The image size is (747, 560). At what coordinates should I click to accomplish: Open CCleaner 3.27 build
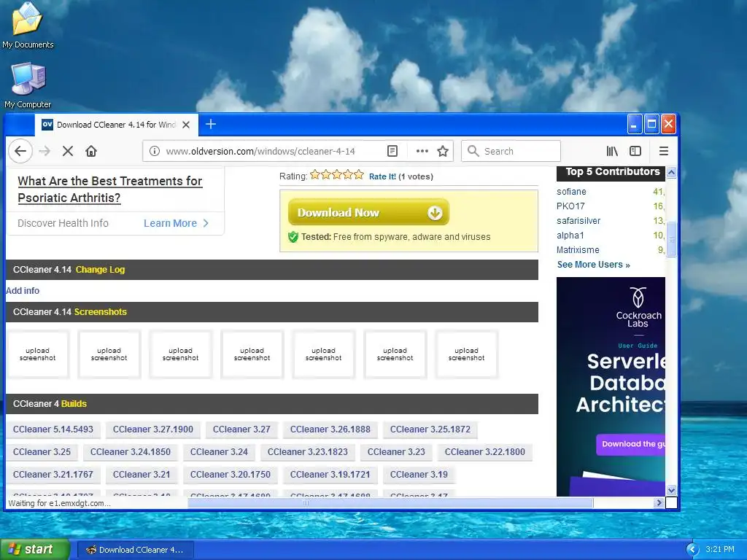coord(241,429)
